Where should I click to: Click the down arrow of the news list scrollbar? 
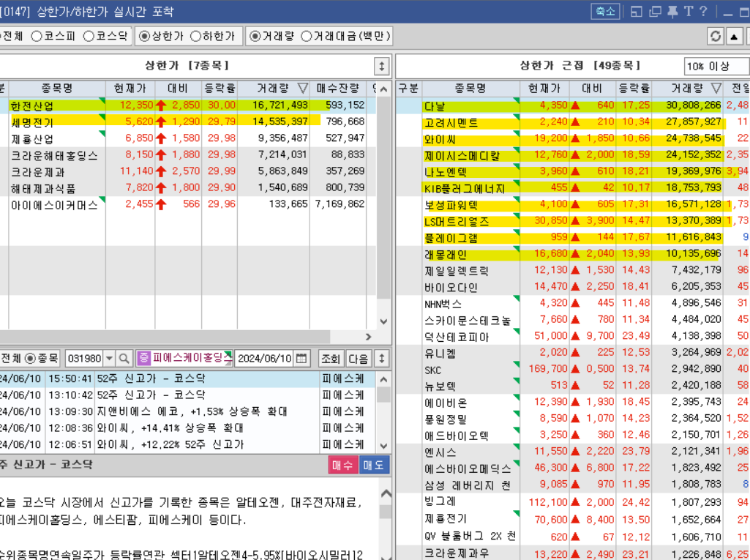click(383, 446)
